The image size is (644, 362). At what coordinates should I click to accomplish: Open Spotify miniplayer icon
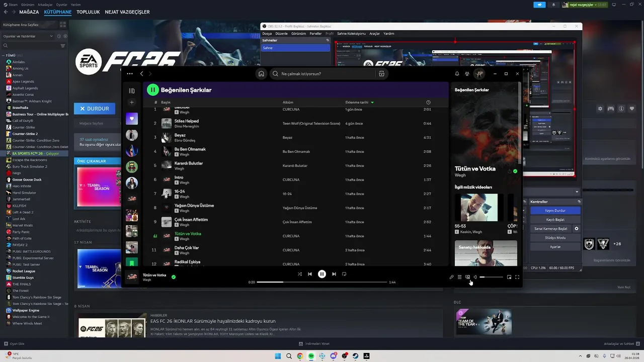(509, 277)
